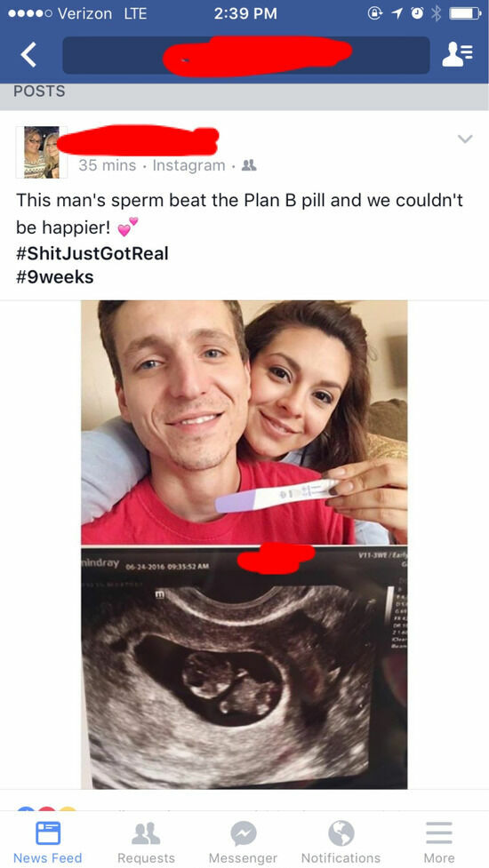Tap the search field in header
Screen dimensions: 489x868
[x=246, y=55]
